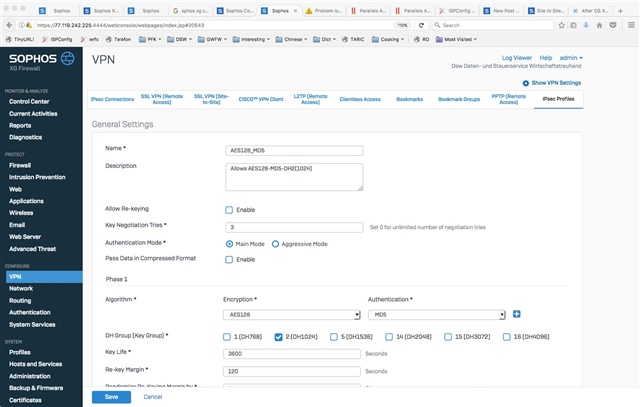Click the Cancel link
The width and height of the screenshot is (640, 407).
click(x=153, y=397)
